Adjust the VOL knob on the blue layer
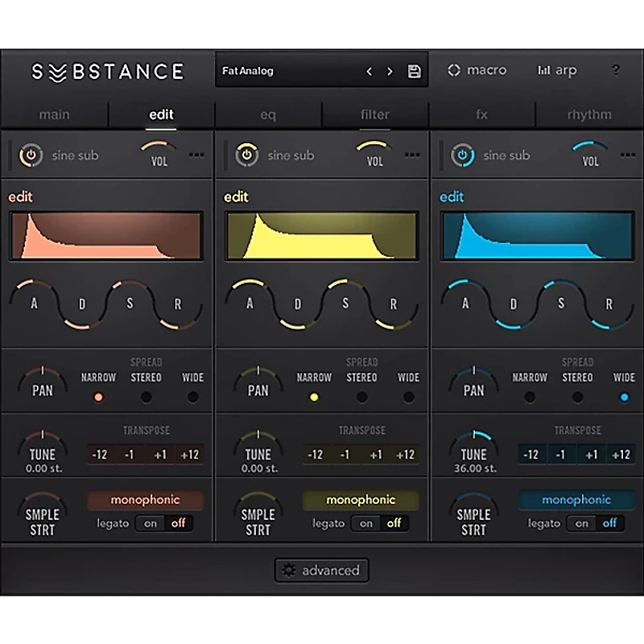 591,153
